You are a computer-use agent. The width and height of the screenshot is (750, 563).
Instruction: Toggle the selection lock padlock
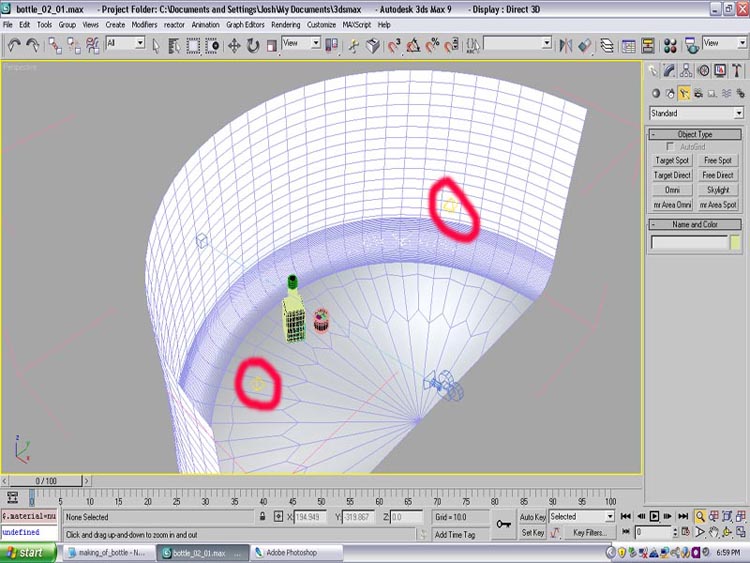263,517
